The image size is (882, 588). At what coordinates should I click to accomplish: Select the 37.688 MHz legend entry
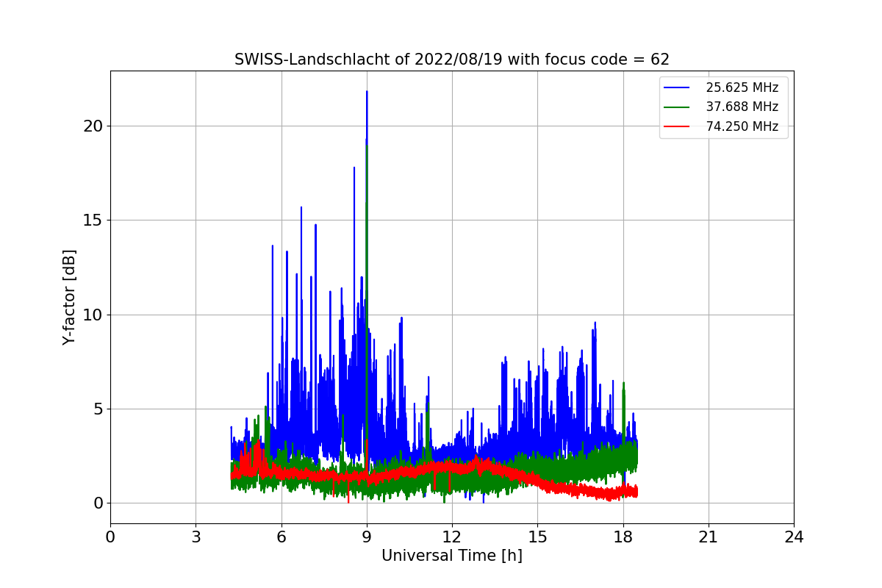coord(723,107)
